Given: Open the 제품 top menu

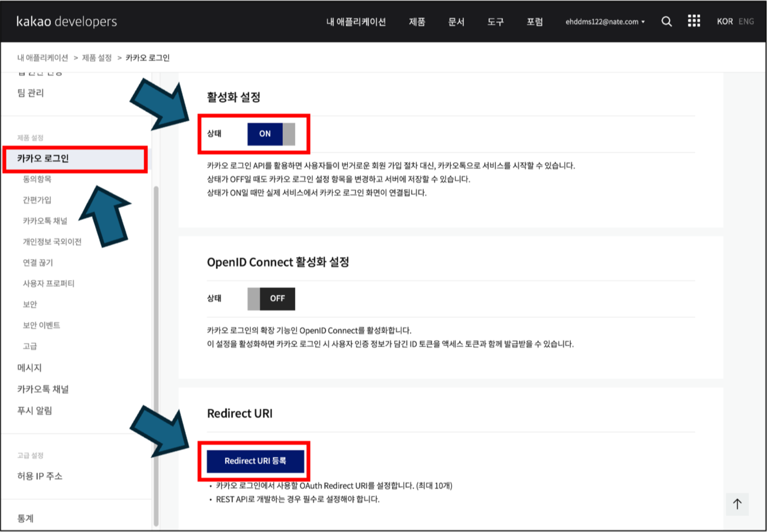Looking at the screenshot, I should point(417,22).
